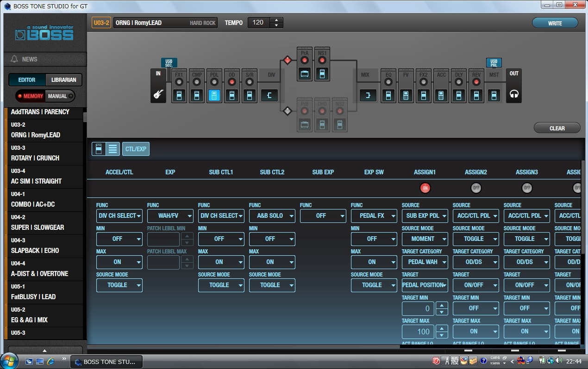Increase tempo with the up stepper
The width and height of the screenshot is (588, 369).
pos(276,20)
